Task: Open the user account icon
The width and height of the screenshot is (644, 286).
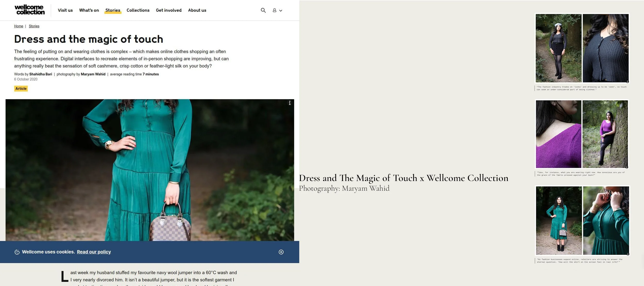Action: coord(275,10)
